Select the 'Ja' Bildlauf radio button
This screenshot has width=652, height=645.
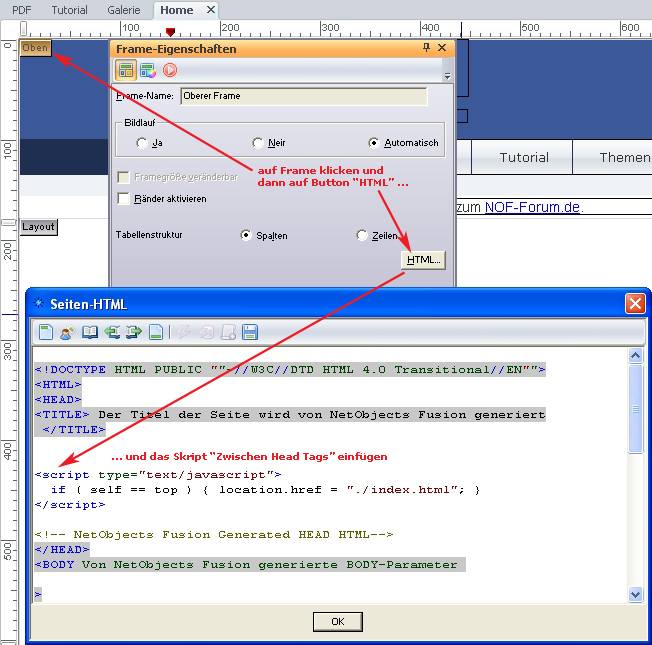click(142, 143)
